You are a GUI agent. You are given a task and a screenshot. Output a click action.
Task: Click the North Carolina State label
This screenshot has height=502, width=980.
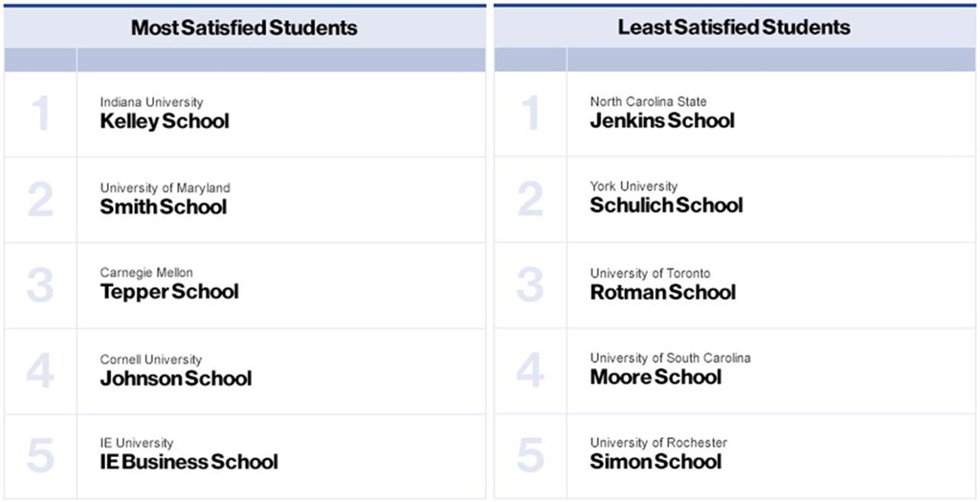[649, 101]
